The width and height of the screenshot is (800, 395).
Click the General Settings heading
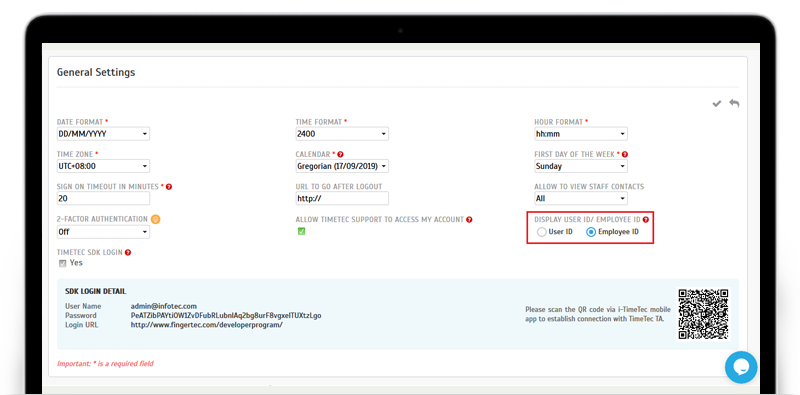tap(96, 72)
